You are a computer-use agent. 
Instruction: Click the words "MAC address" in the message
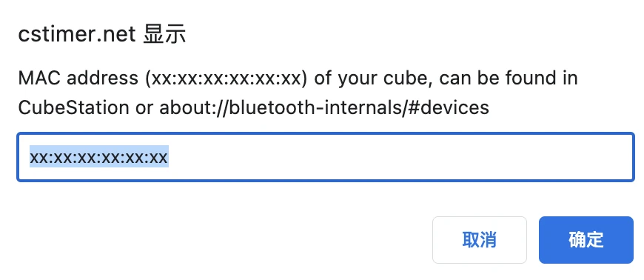pyautogui.click(x=78, y=78)
